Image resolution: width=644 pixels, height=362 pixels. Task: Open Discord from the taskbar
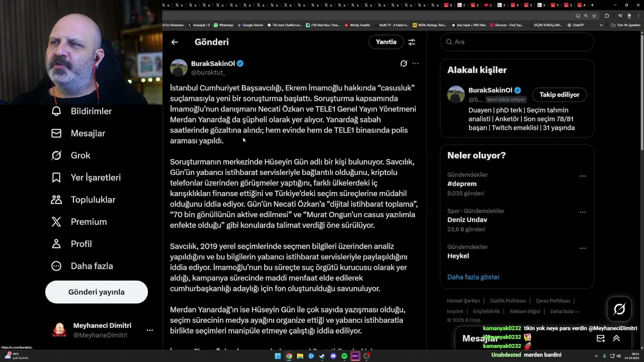pyautogui.click(x=333, y=356)
